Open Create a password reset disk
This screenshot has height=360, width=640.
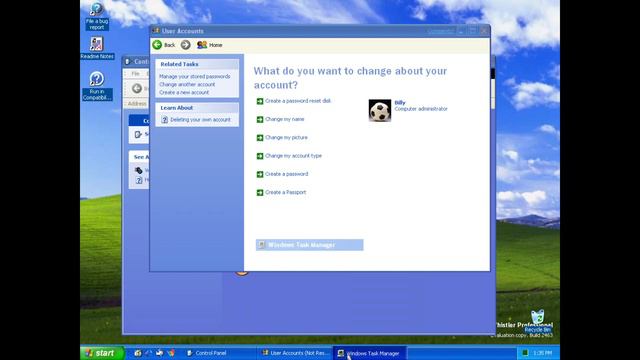tap(298, 101)
